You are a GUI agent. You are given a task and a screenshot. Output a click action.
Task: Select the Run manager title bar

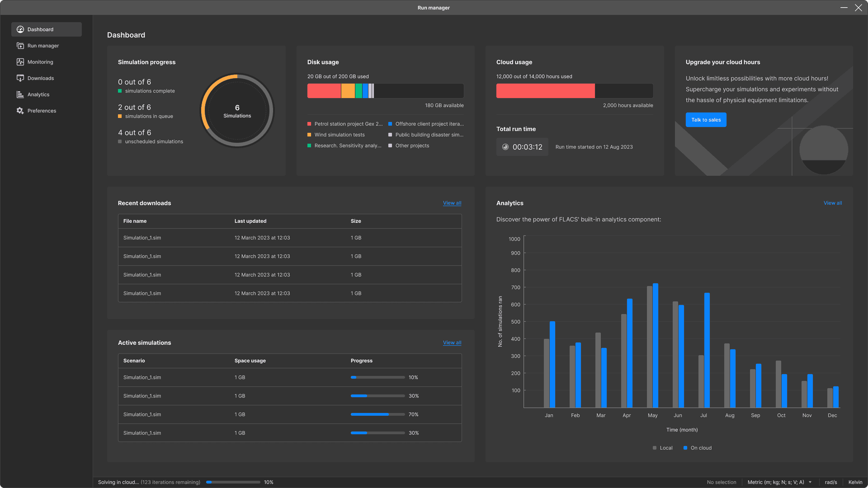point(434,7)
